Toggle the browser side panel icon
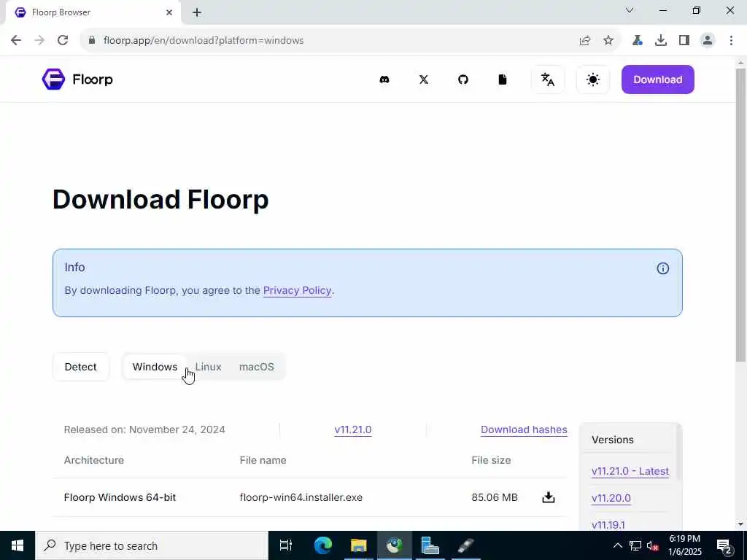 [x=684, y=40]
